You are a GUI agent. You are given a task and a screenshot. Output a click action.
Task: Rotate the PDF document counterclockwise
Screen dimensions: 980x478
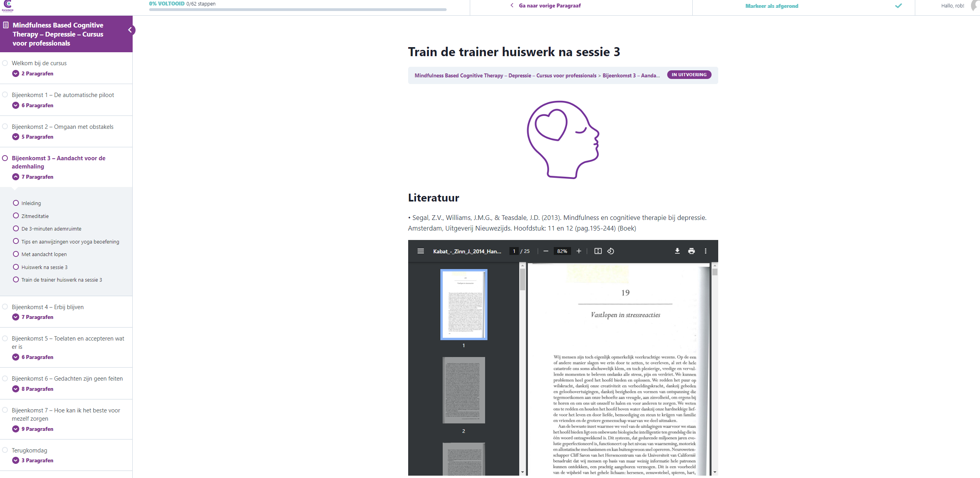(611, 251)
